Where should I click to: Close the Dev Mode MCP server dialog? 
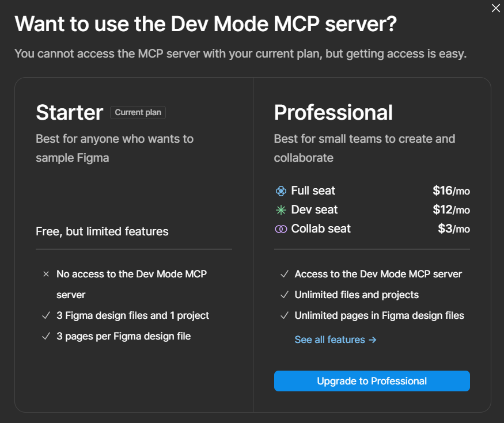[x=495, y=8]
